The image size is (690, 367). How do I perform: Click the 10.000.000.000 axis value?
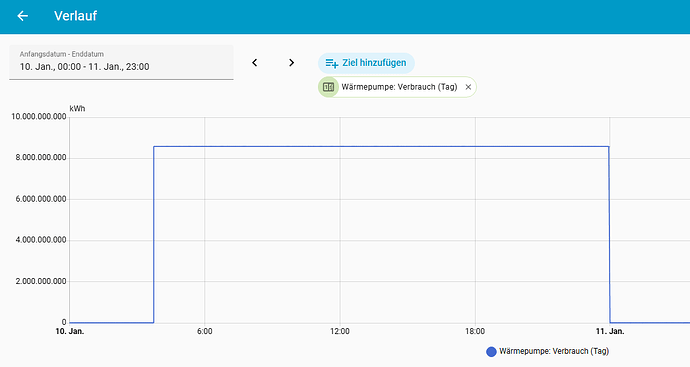point(39,117)
